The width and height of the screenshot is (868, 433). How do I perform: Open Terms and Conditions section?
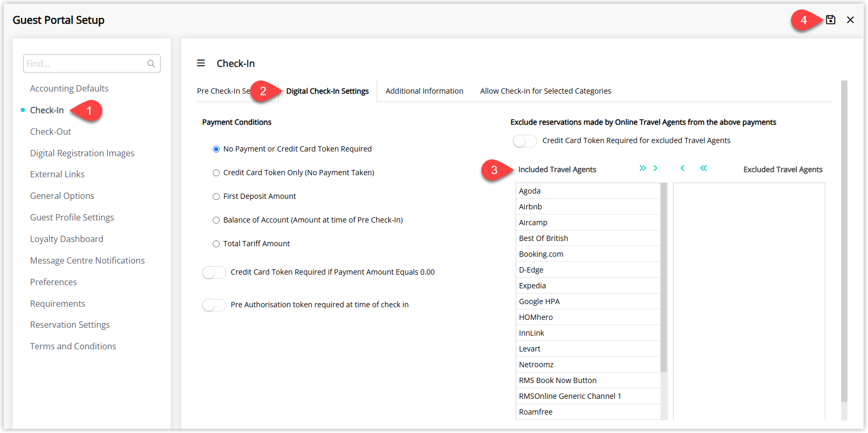(73, 346)
